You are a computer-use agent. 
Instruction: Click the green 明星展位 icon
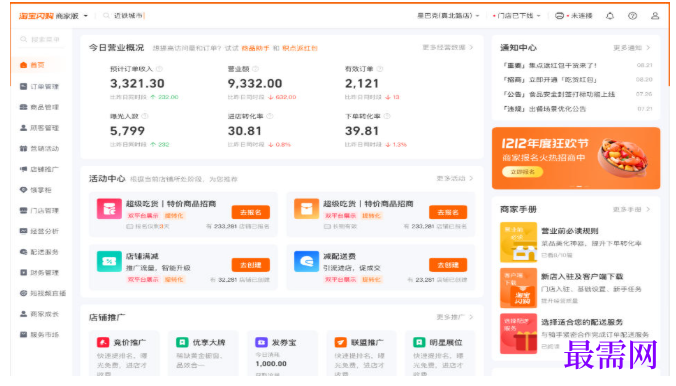pos(419,342)
